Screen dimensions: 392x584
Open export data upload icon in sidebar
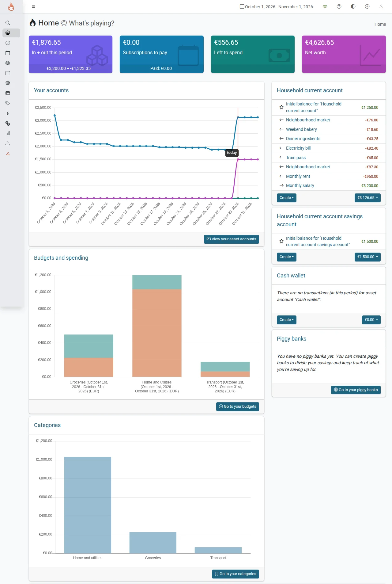(8, 143)
